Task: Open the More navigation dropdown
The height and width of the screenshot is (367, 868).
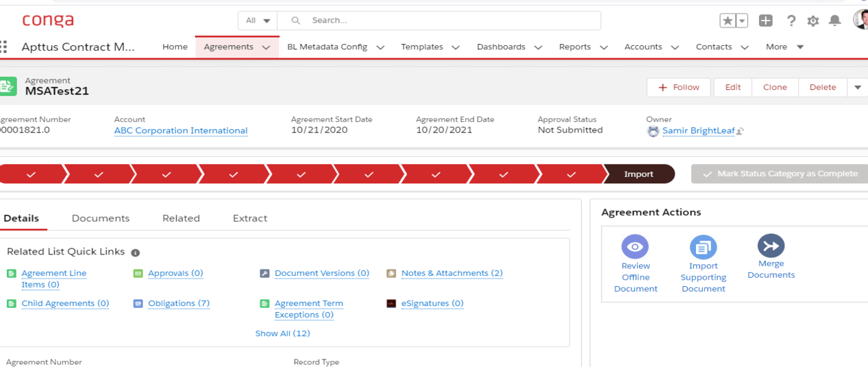Action: [784, 47]
